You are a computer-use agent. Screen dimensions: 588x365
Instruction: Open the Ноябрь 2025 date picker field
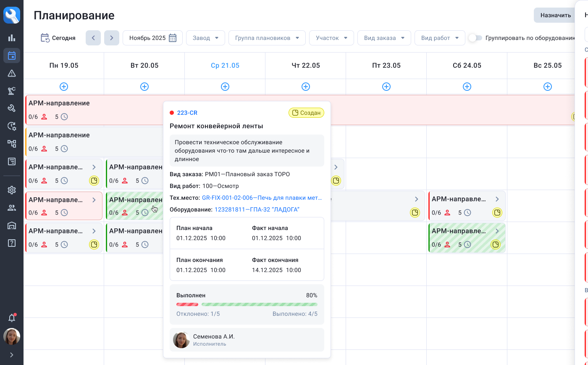click(x=152, y=38)
